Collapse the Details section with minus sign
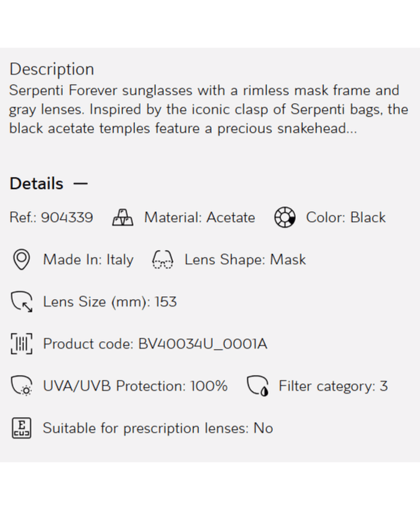This screenshot has height=510, width=420. [x=80, y=184]
